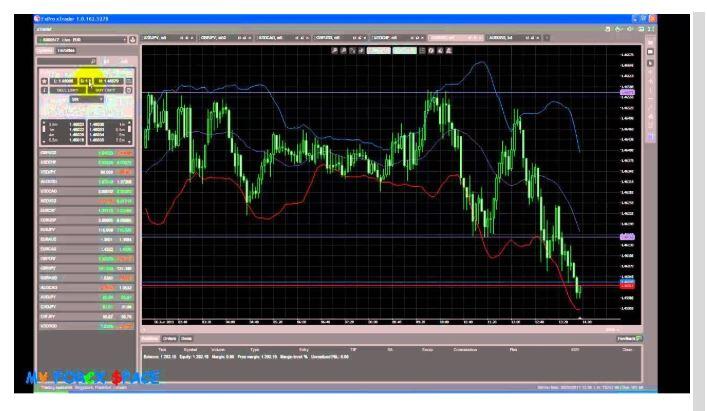The height and width of the screenshot is (411, 707).
Task: Click the lower purple price line label
Action: pyautogui.click(x=627, y=237)
